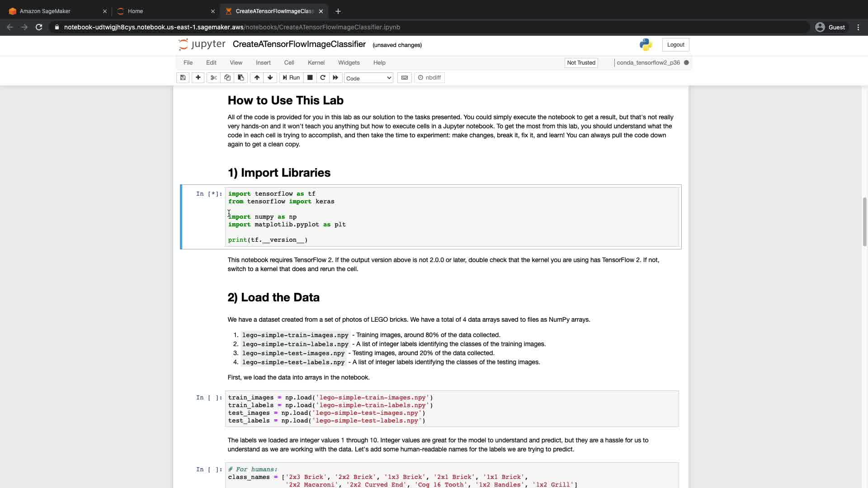The height and width of the screenshot is (488, 868).
Task: Open the command palette keyboard icon
Action: (x=405, y=78)
